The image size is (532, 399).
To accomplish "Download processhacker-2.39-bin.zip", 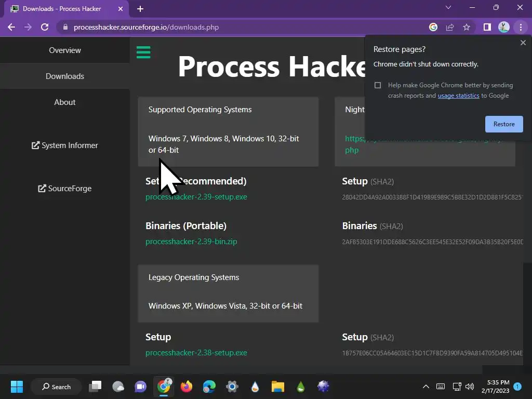I will click(x=191, y=242).
